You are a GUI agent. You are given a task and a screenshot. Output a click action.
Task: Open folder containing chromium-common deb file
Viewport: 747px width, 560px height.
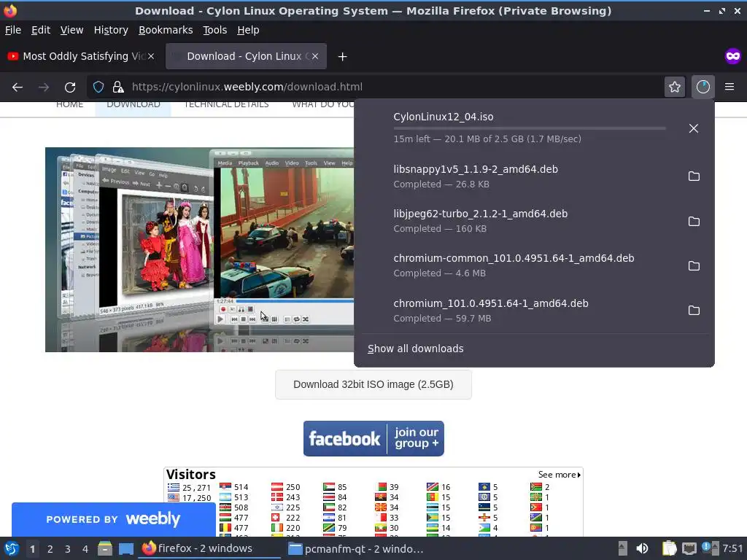(694, 265)
